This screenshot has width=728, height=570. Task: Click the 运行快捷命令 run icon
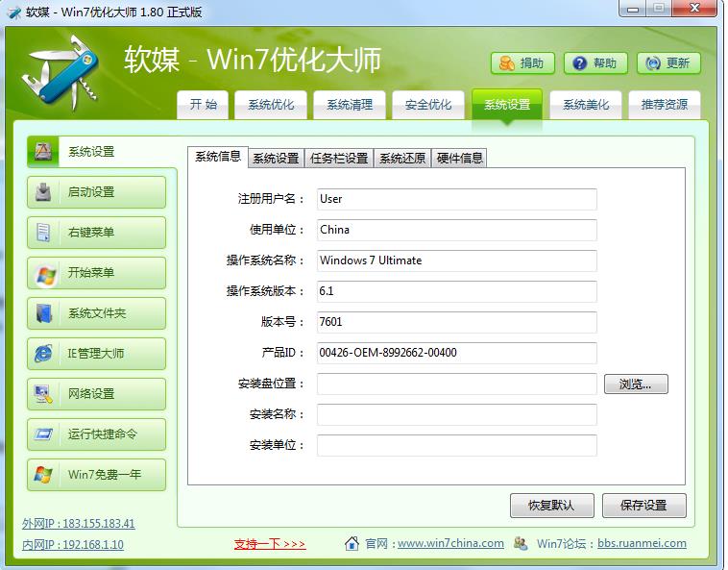43,434
